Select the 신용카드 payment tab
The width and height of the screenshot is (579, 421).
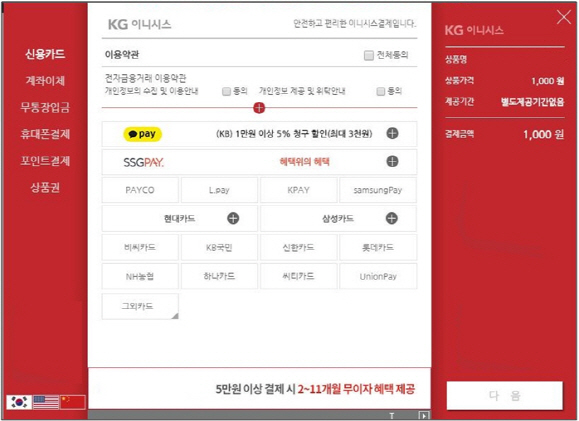(x=45, y=54)
